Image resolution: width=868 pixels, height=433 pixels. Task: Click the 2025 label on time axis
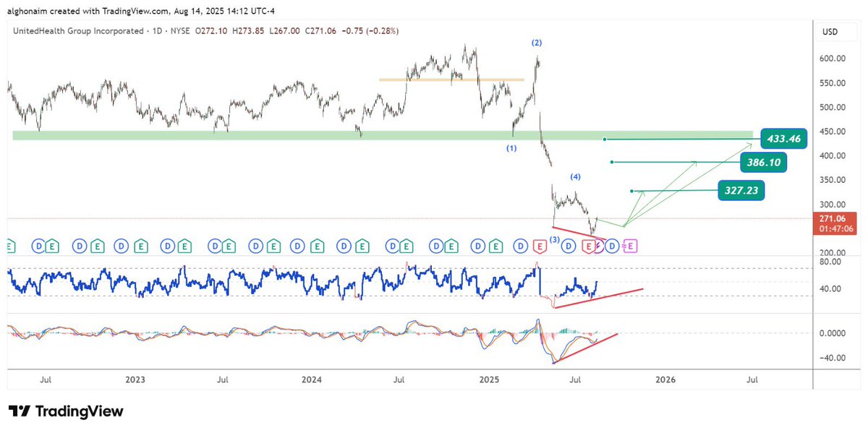[x=488, y=379]
